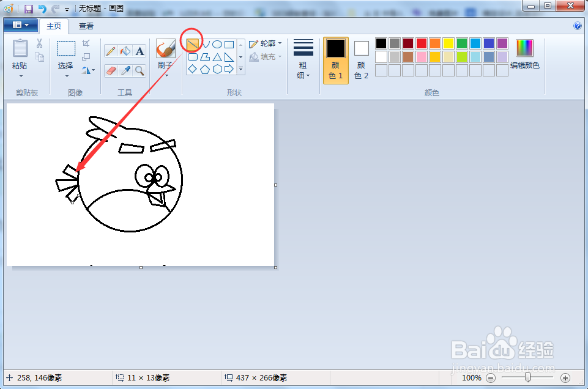
Task: Open Customize Quick Access Toolbar dropdown
Action: click(67, 9)
